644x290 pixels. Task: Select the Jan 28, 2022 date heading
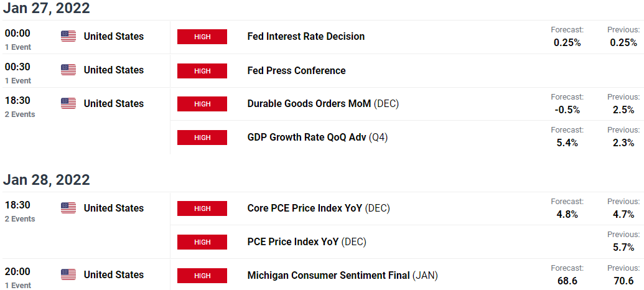(x=47, y=180)
